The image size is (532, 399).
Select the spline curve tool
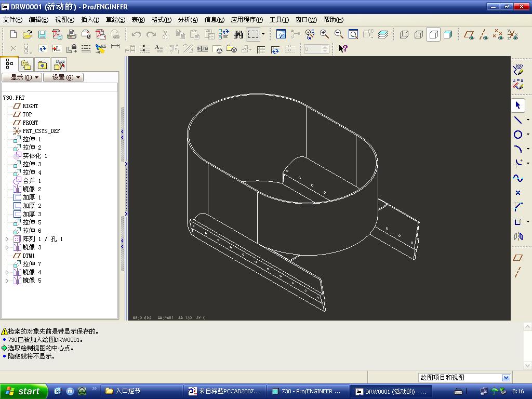tap(518, 178)
